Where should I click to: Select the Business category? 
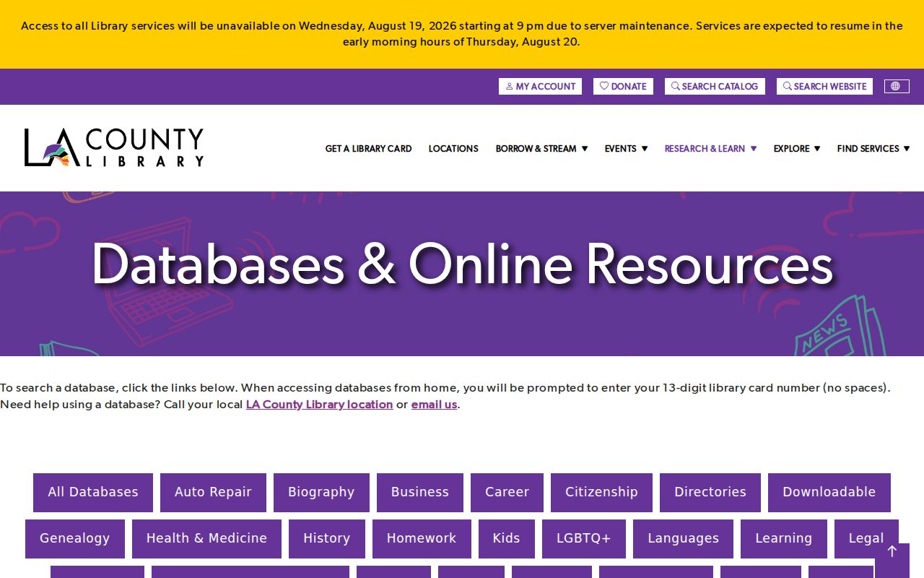pyautogui.click(x=420, y=493)
